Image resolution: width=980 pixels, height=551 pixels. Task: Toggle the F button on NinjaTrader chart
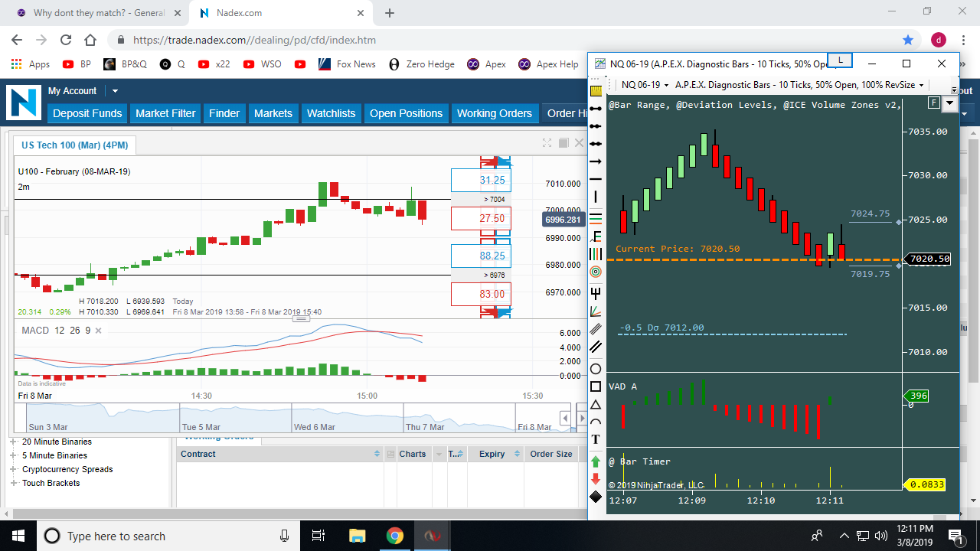(934, 103)
